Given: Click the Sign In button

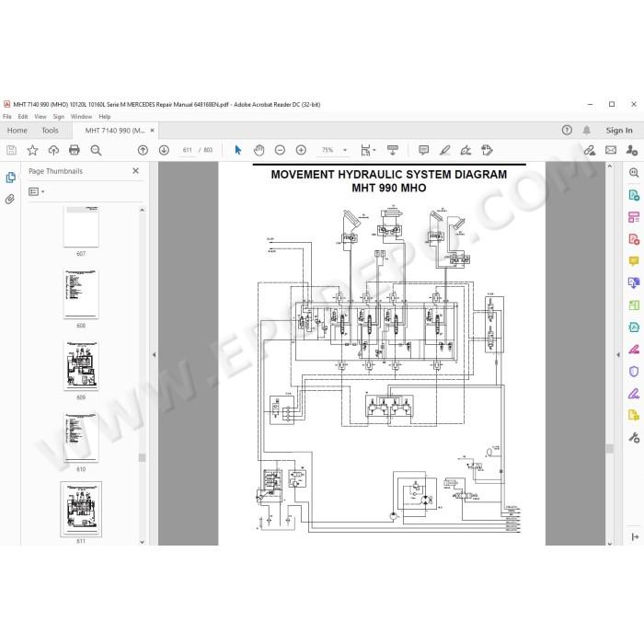Looking at the screenshot, I should pyautogui.click(x=619, y=131).
